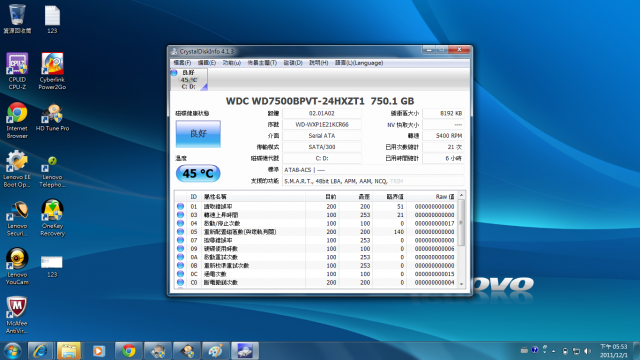
Task: Click the SMART list vertical scrollbar thumb
Action: (x=461, y=223)
